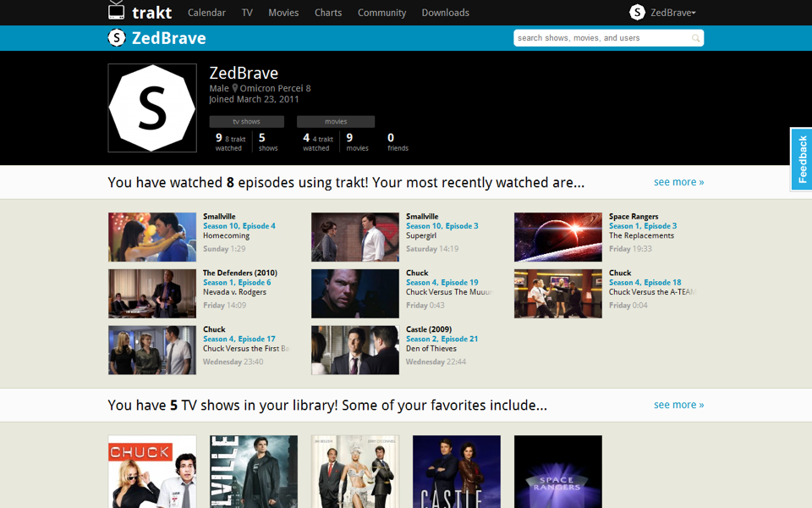Click the movies stats button

pyautogui.click(x=336, y=121)
